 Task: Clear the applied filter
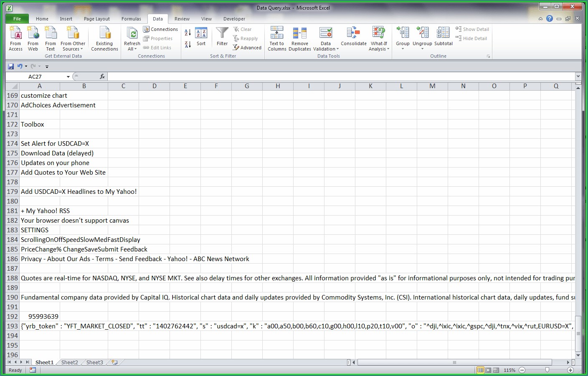(x=243, y=29)
